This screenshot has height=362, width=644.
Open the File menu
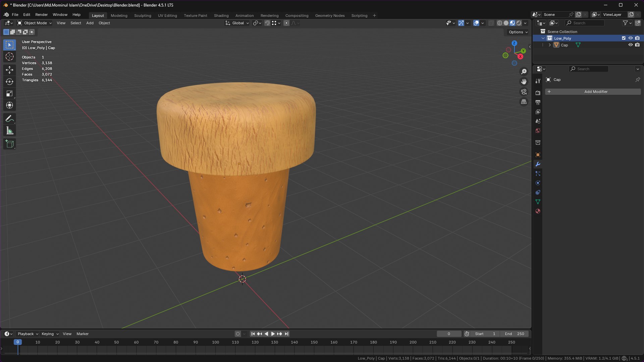pos(15,15)
